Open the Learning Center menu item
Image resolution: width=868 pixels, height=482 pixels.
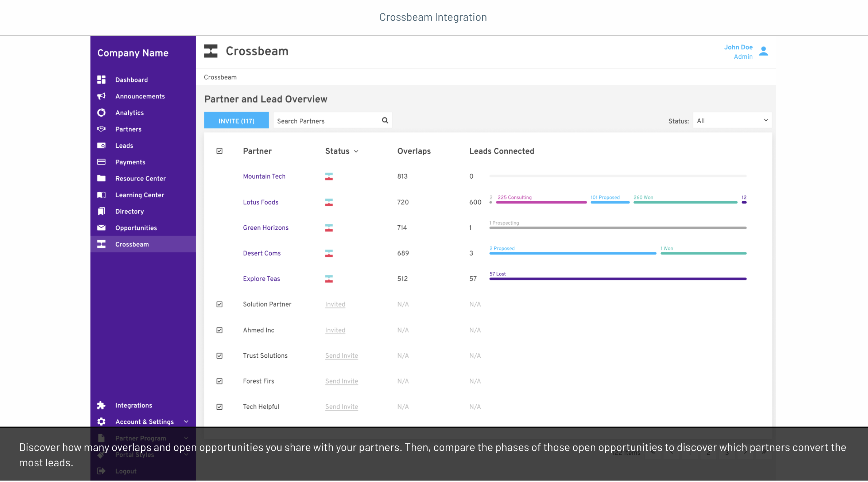tap(140, 195)
